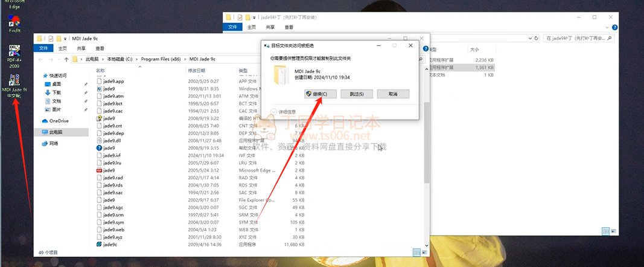The image size is (644, 267).
Task: Open the 查看 tab in MDI Jade 9c window
Action: [100, 48]
